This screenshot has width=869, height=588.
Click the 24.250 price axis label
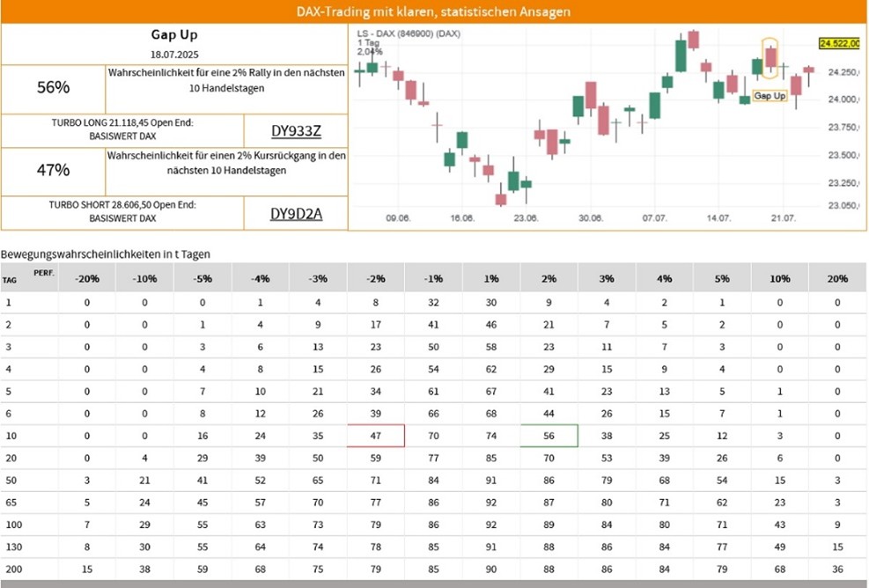tap(843, 72)
